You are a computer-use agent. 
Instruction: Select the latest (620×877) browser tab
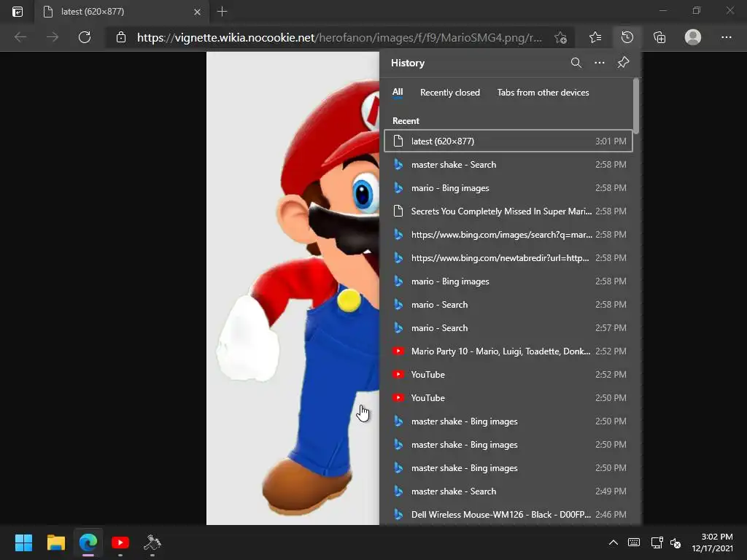121,12
